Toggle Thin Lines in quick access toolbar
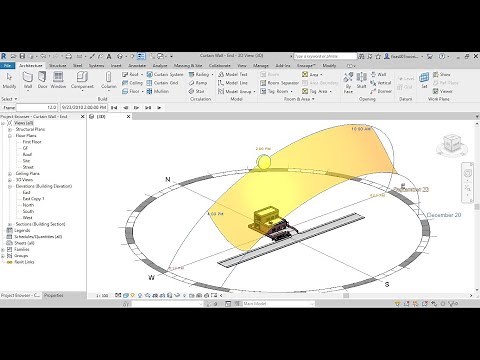Screen dimensions: 480x360 tap(141, 56)
